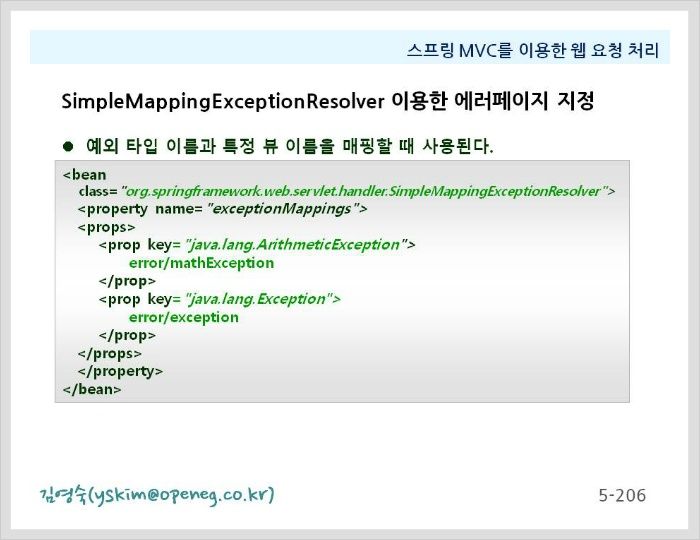Click the closing '</property>' tag
Screen dimensions: 700x540
point(120,371)
